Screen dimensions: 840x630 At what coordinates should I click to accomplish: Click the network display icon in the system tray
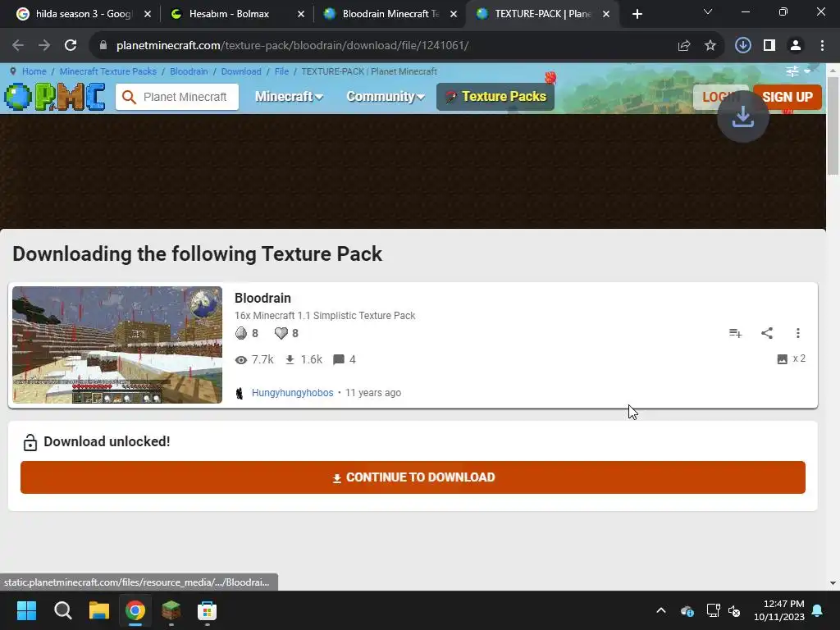[x=713, y=610]
